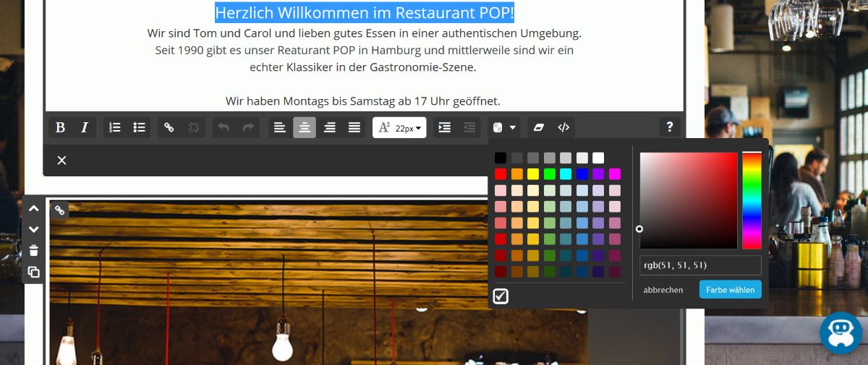Move the image block up
The image size is (868, 365).
click(x=34, y=208)
